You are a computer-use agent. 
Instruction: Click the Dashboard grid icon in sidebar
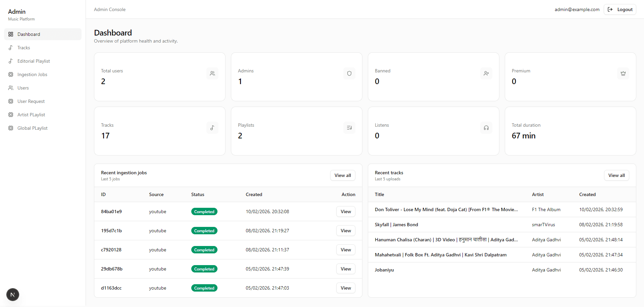(11, 34)
